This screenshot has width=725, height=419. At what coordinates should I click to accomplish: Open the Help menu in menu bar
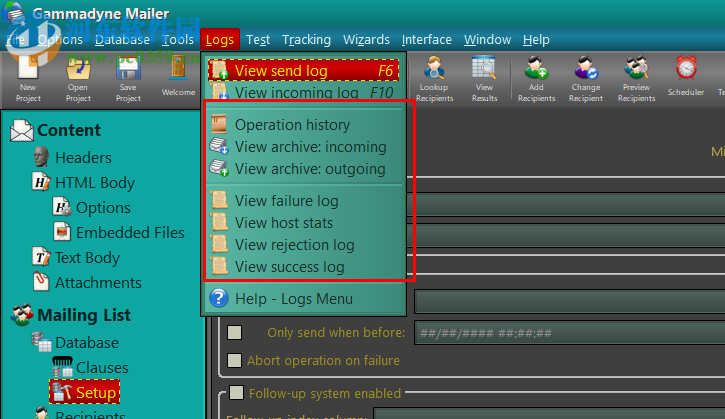(x=536, y=40)
